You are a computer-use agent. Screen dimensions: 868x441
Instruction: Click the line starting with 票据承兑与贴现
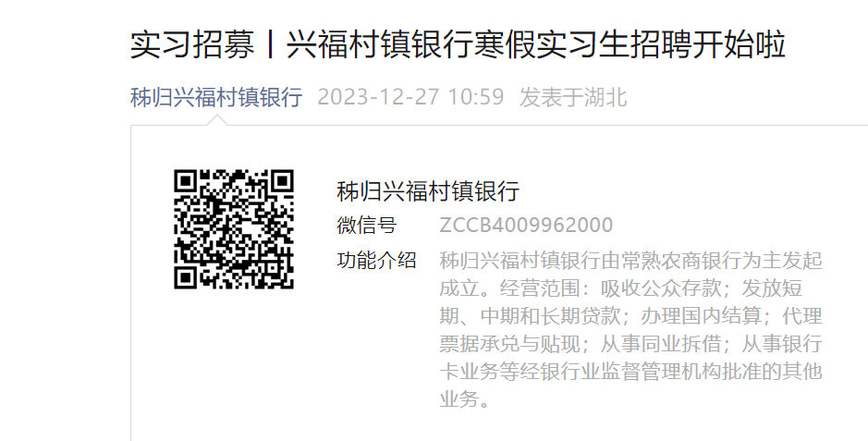(631, 344)
